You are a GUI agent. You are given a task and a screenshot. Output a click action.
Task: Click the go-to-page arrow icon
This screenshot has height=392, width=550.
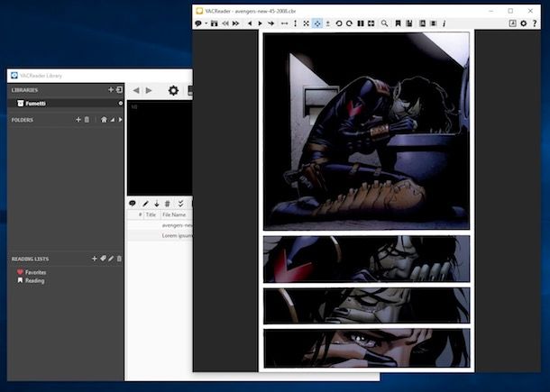[270, 23]
